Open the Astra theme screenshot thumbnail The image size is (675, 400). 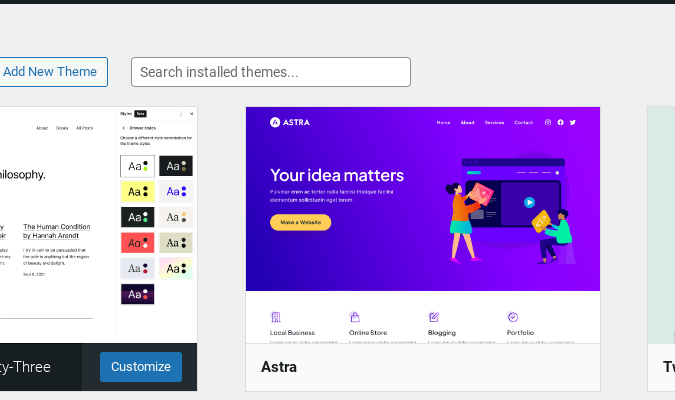click(x=423, y=225)
